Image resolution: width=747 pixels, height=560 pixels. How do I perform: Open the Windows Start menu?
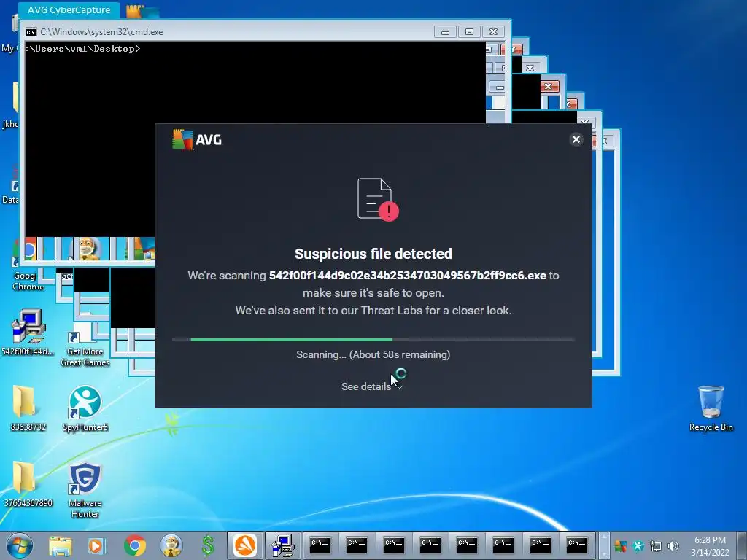tap(20, 545)
